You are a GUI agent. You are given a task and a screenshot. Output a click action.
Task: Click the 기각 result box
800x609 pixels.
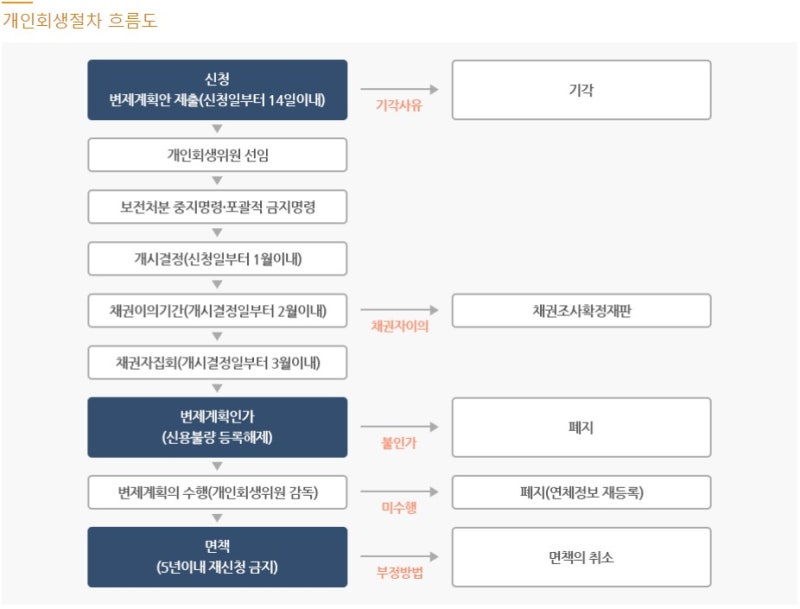pos(581,90)
